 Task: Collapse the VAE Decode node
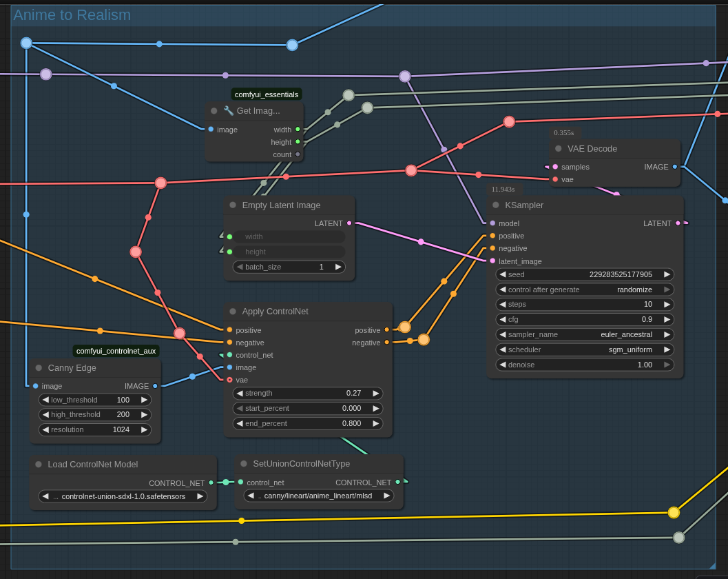(558, 148)
